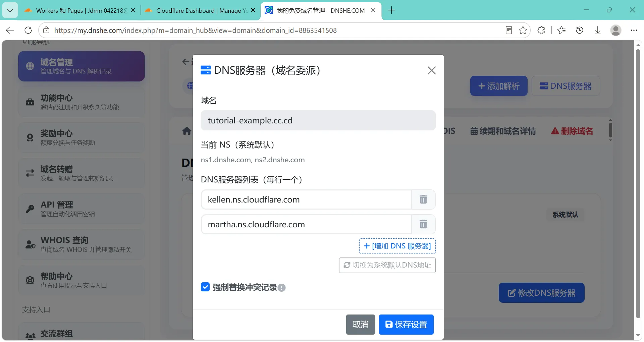Screen dimensions: 644x342
Task: Add another DNS server row
Action: click(397, 246)
